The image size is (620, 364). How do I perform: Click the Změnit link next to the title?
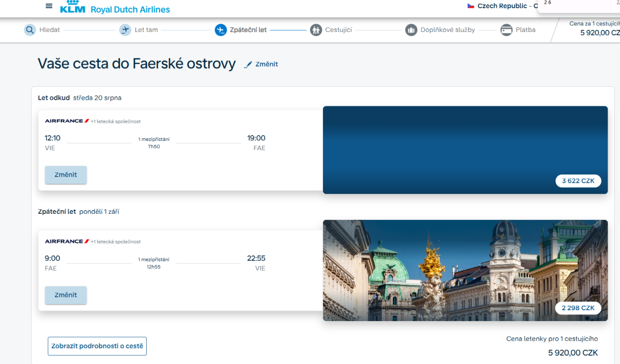pos(267,65)
